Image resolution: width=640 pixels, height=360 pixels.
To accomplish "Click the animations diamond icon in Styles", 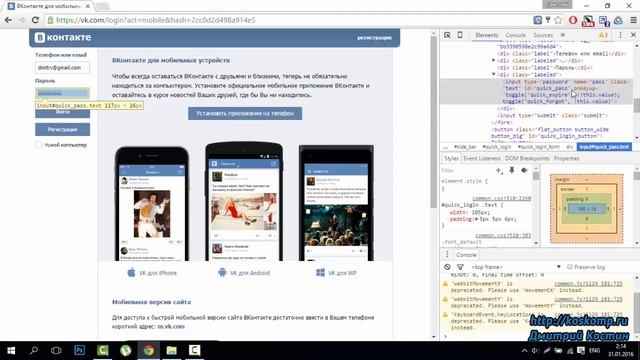I will click(524, 170).
